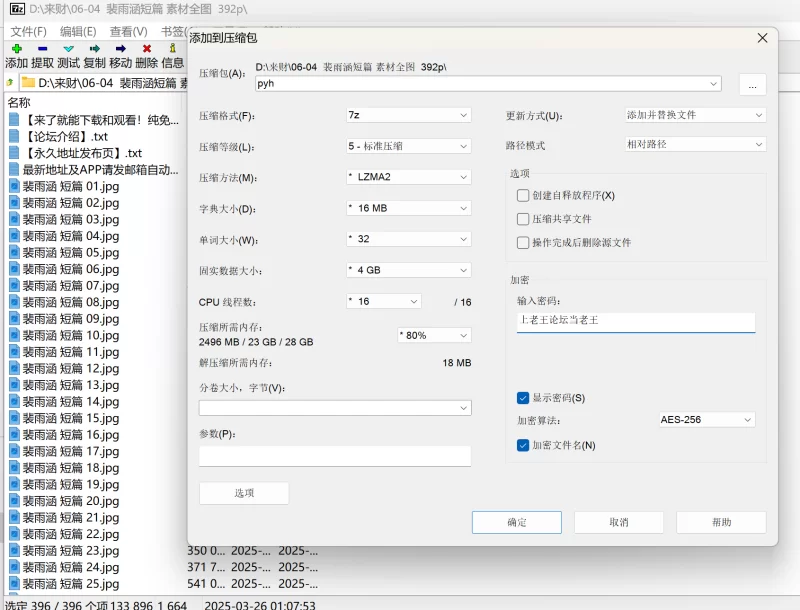Click the OK (确定) button
The width and height of the screenshot is (800, 610).
pos(516,522)
